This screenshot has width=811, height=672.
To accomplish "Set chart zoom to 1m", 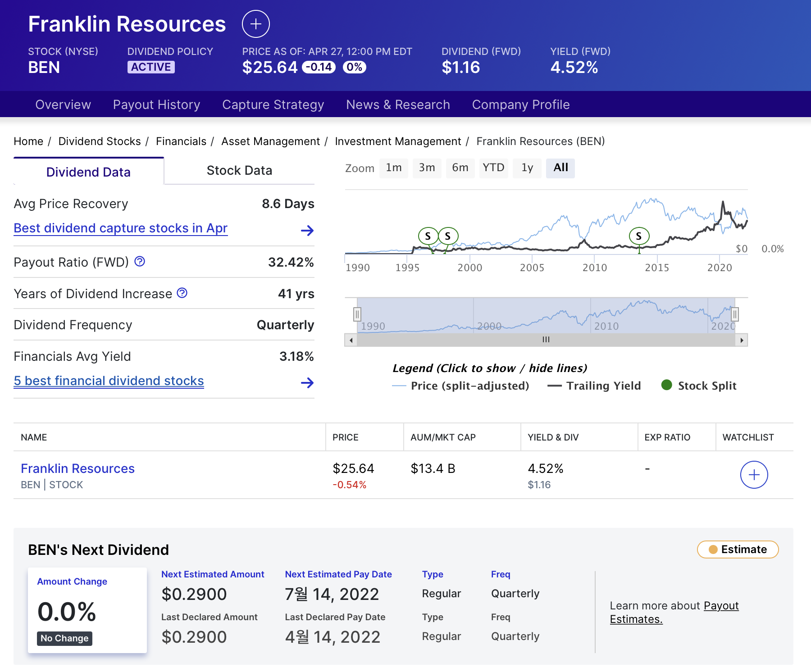I will [394, 168].
